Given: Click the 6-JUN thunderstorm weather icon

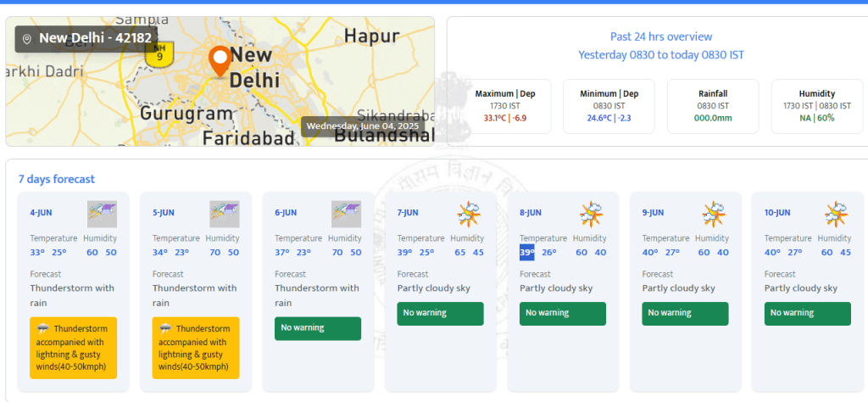Looking at the screenshot, I should pos(347,214).
